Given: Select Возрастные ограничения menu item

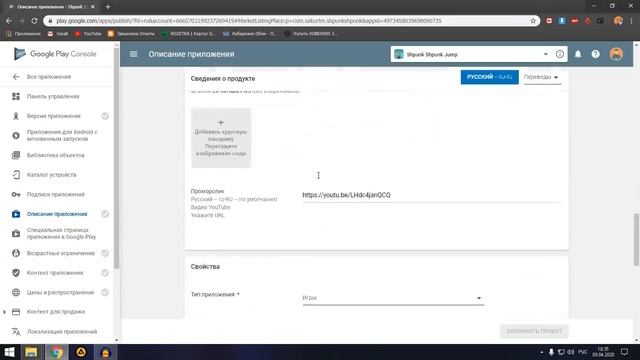Looking at the screenshot, I should click(x=61, y=253).
